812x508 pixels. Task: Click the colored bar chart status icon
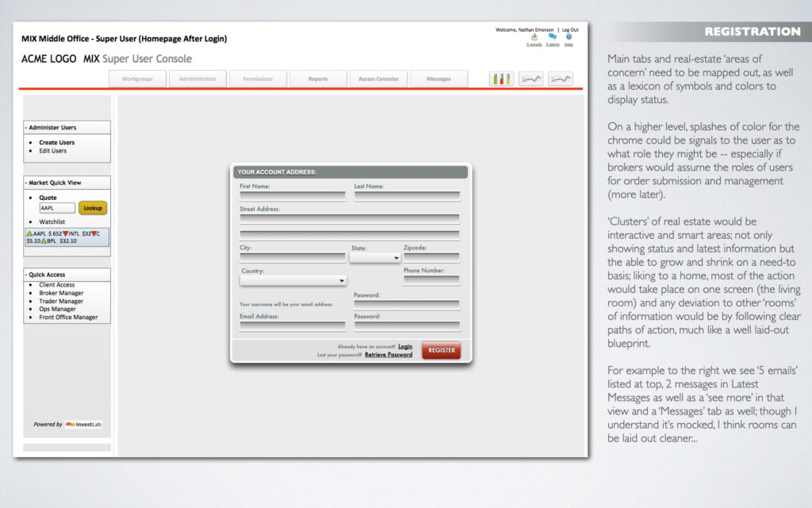501,79
